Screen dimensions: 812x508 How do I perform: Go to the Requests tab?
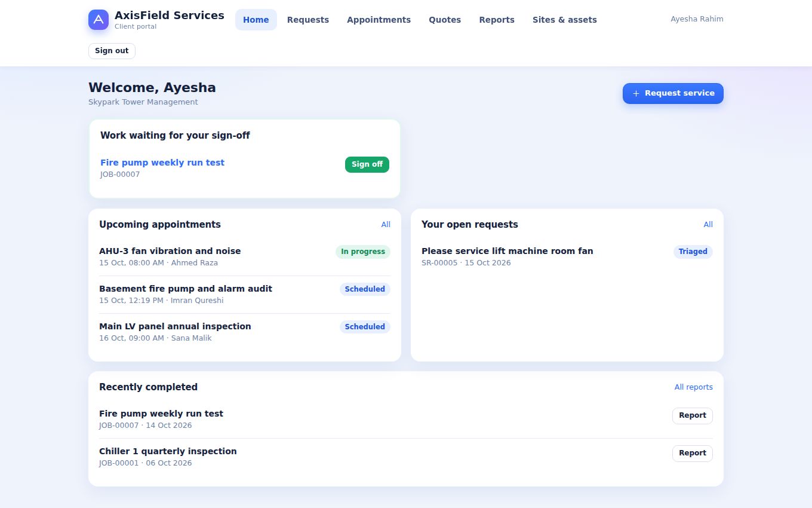(x=308, y=20)
